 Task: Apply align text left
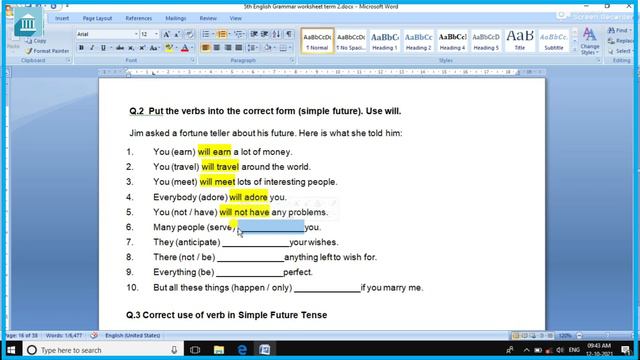(206, 48)
